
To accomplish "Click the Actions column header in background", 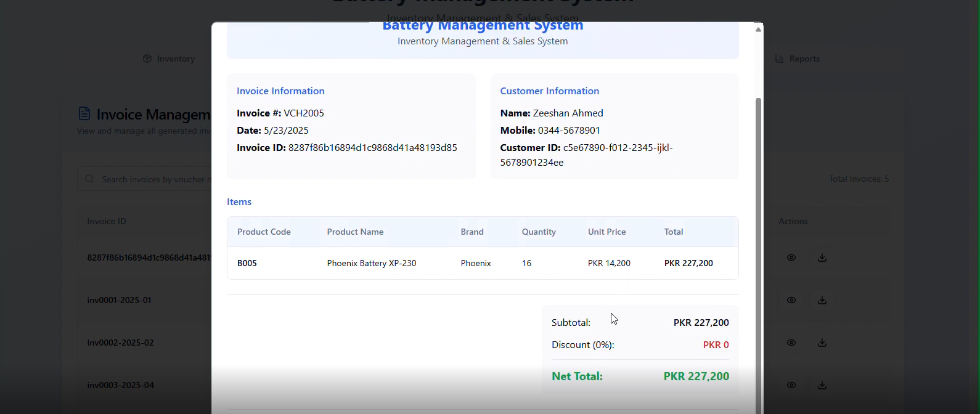I will pos(793,222).
